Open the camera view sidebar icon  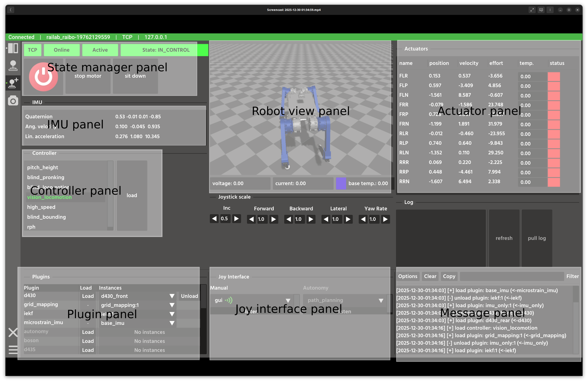tap(13, 101)
